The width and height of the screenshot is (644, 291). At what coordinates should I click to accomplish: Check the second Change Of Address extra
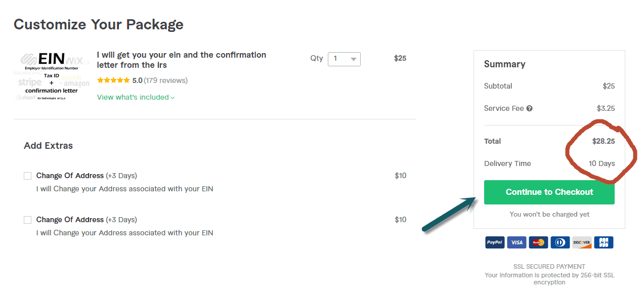coord(28,220)
